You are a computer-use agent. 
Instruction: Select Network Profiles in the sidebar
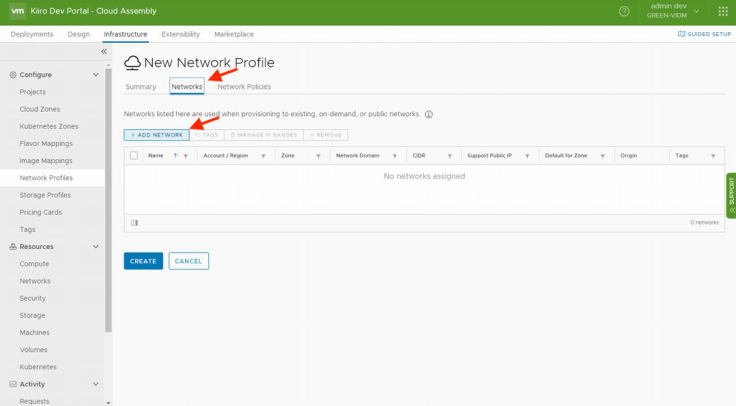[52, 178]
